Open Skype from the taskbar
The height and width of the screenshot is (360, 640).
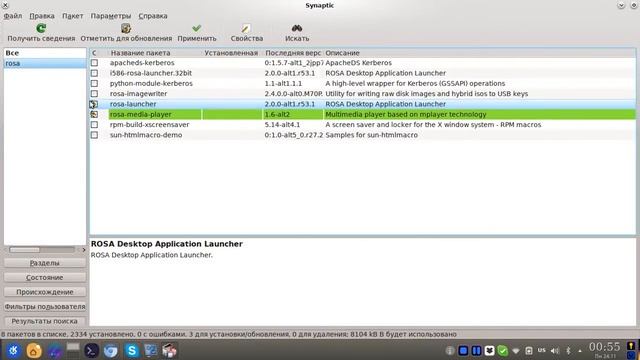[x=131, y=351]
